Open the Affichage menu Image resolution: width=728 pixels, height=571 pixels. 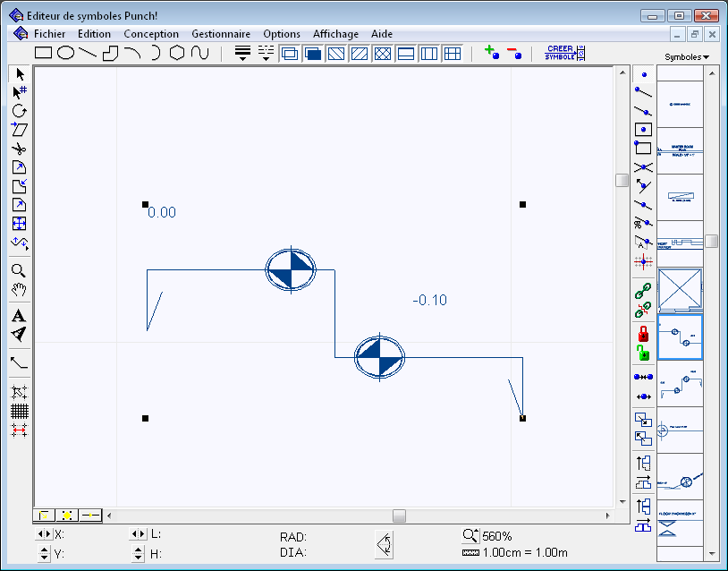(x=335, y=34)
